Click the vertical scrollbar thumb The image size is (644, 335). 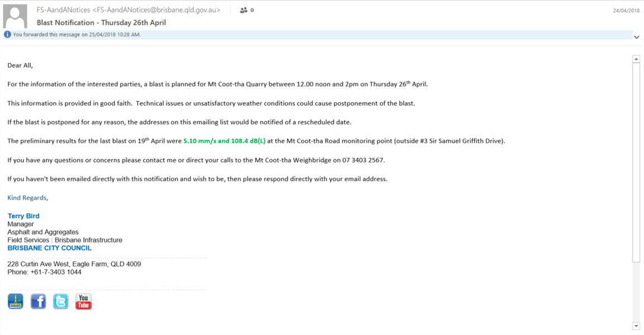636,162
